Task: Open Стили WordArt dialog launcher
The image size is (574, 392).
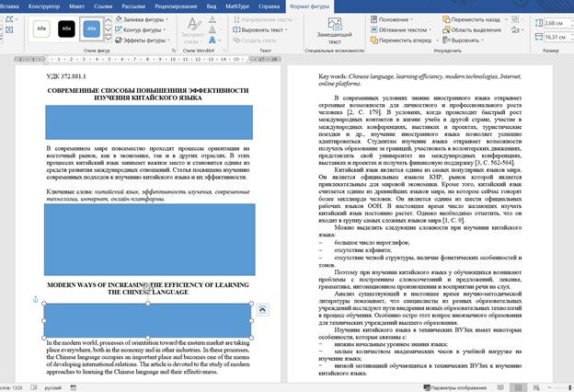Action: [224, 51]
